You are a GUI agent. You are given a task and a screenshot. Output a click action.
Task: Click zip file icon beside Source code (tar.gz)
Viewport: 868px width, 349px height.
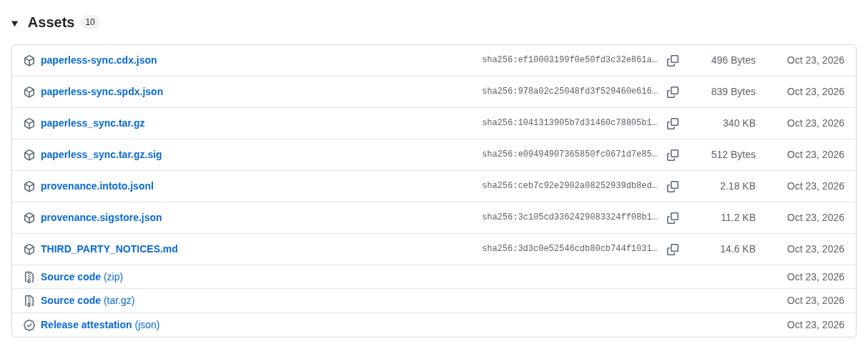[29, 301]
